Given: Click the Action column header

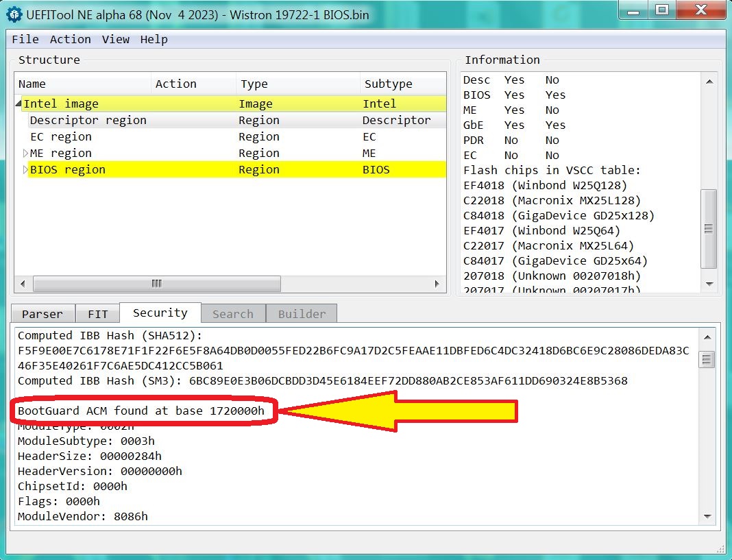Looking at the screenshot, I should point(193,84).
